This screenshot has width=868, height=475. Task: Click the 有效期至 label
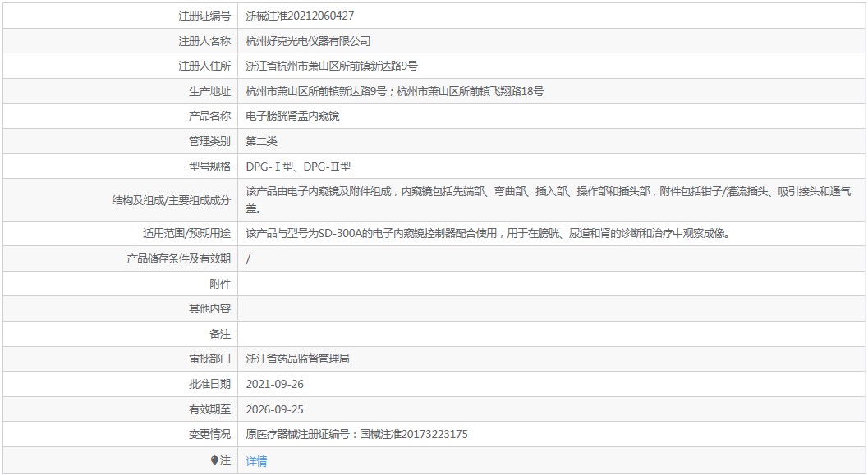point(209,409)
